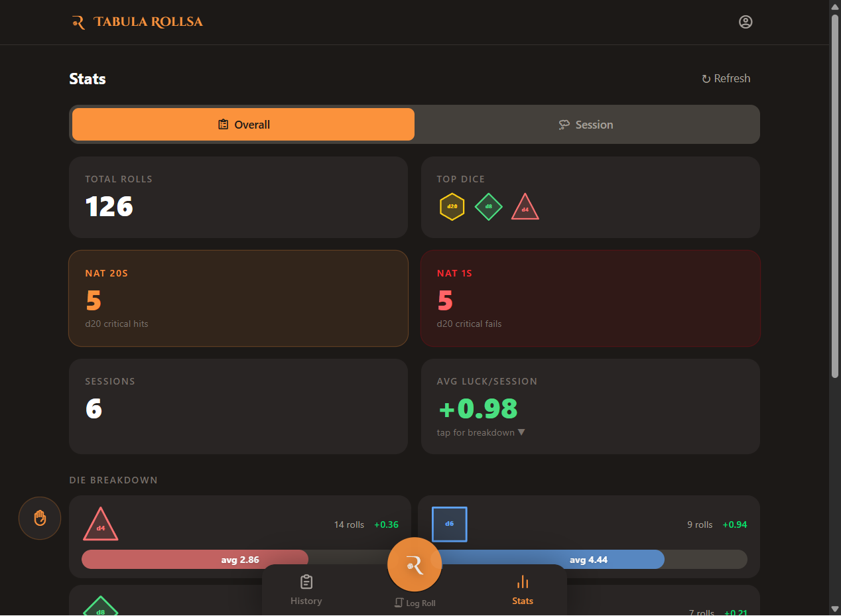Click the d4 triangle in Die Breakdown
Viewport: 841px width, 616px height.
100,524
